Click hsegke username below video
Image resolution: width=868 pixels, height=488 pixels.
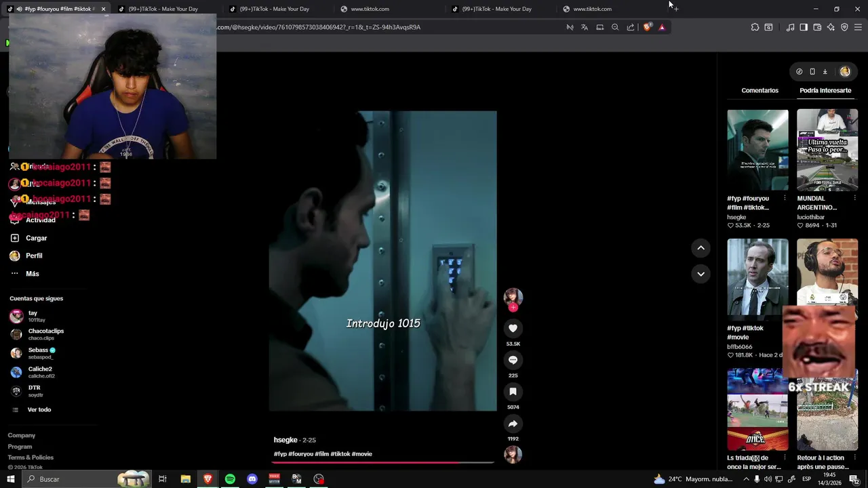285,440
